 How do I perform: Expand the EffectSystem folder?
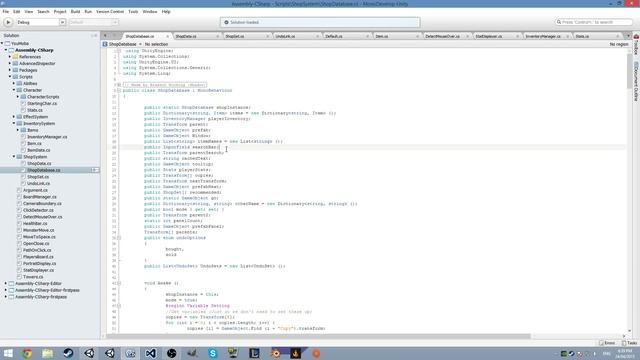(x=14, y=117)
